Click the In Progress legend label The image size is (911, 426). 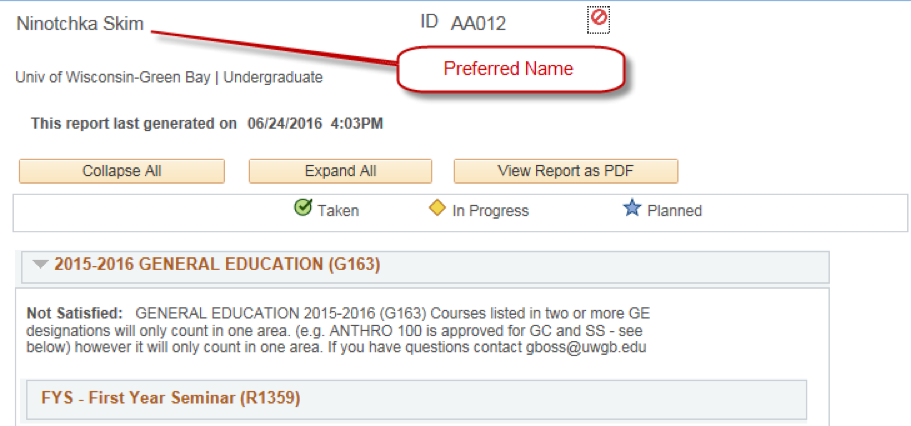point(490,211)
